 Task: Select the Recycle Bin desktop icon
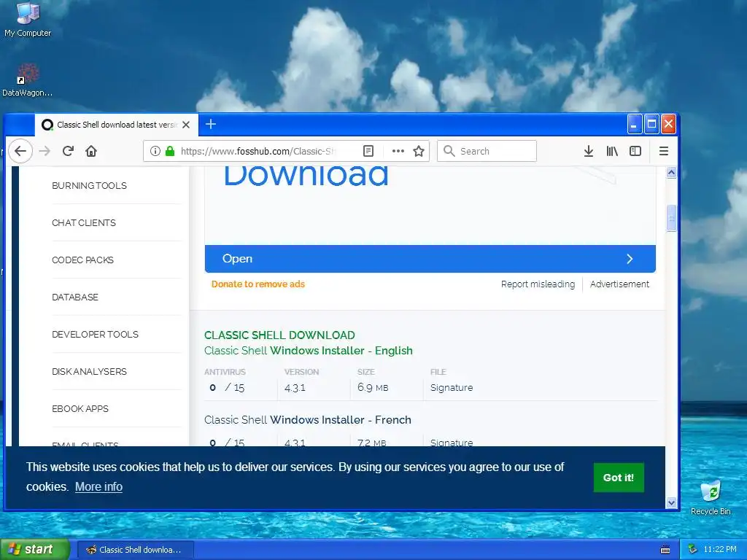pos(711,497)
